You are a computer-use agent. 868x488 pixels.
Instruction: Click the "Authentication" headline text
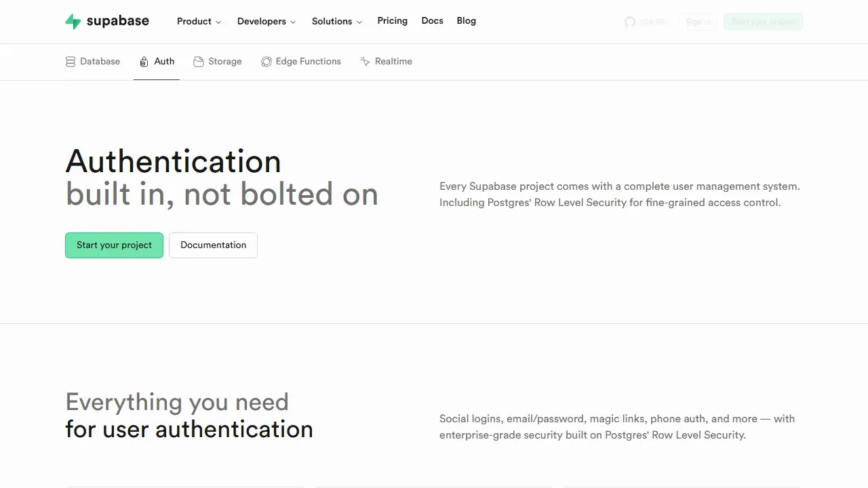pos(174,161)
